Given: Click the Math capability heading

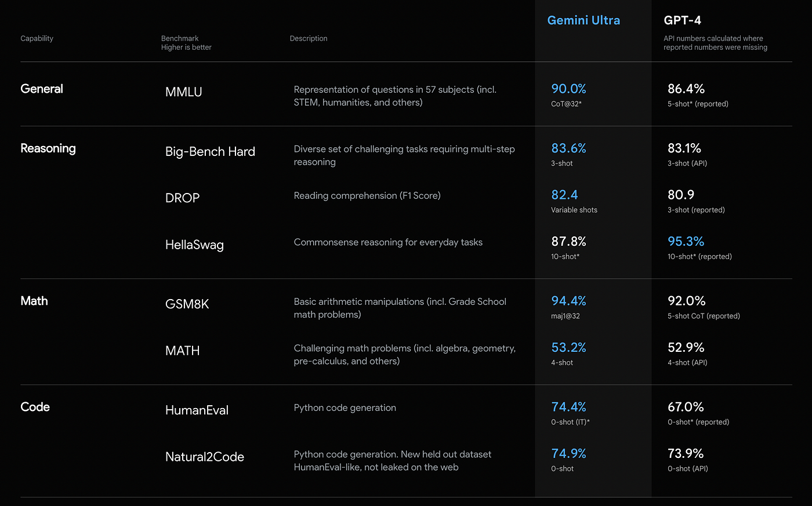Looking at the screenshot, I should pos(34,301).
